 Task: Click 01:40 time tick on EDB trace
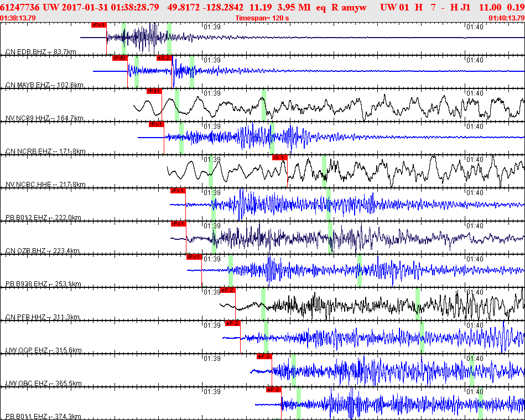(x=475, y=27)
